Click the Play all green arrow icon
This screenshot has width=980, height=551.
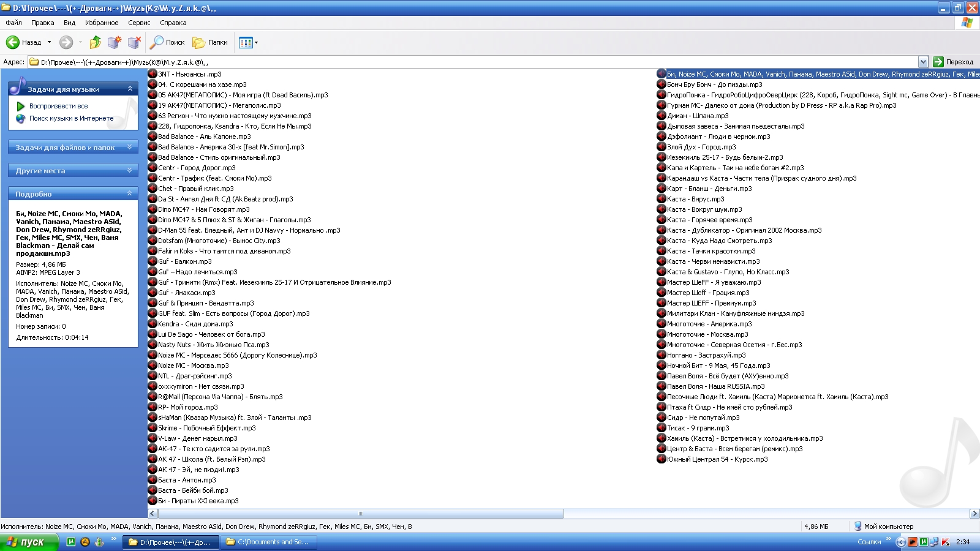tap(21, 106)
